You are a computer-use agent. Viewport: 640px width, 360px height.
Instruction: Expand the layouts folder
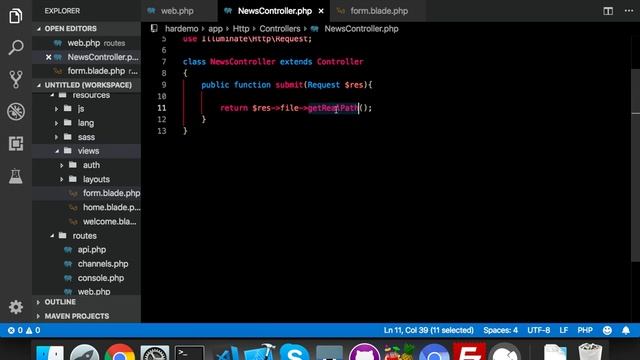96,179
